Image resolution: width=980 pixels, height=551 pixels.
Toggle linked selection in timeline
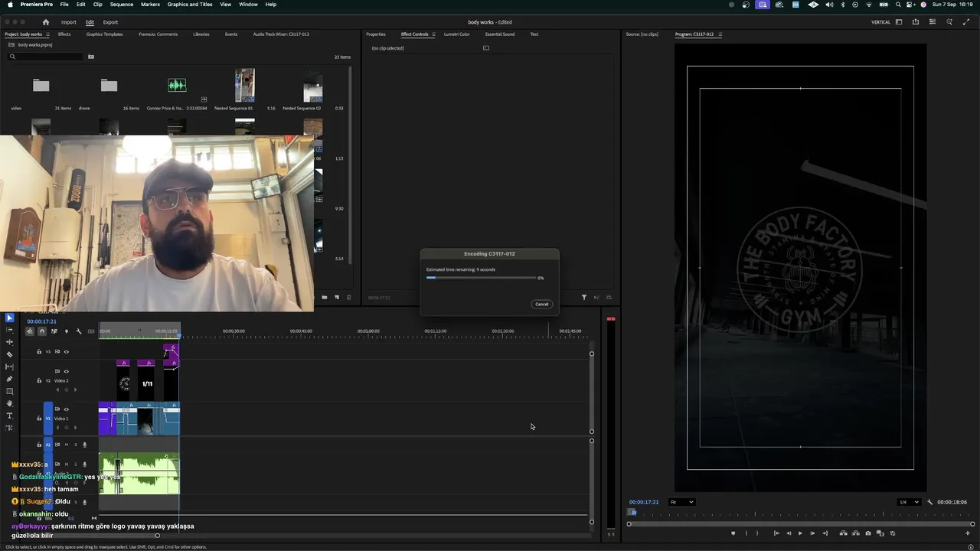point(54,331)
